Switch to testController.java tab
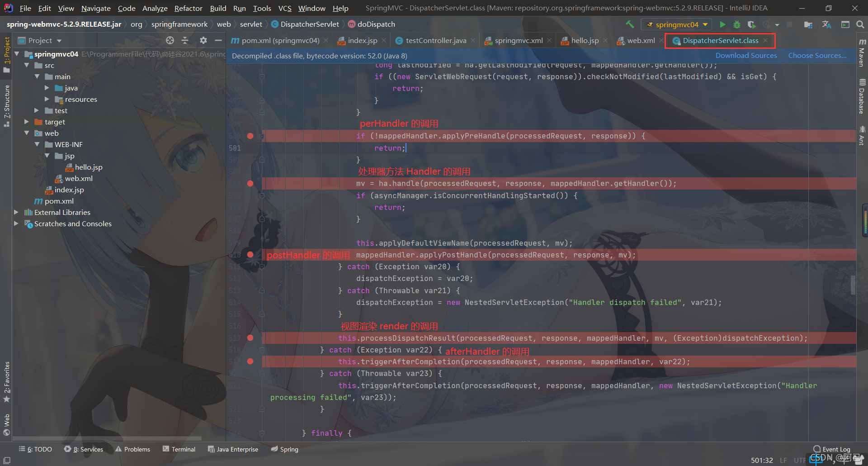Image resolution: width=868 pixels, height=466 pixels. [x=436, y=40]
